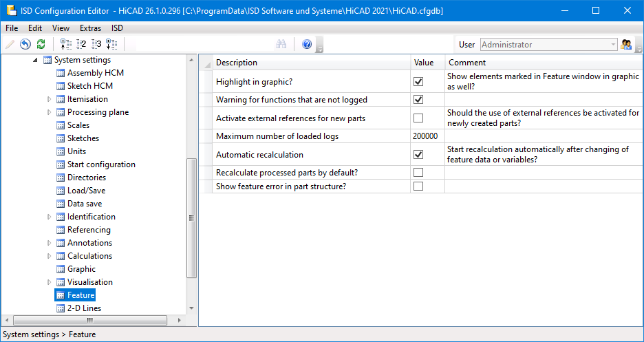644x342 pixels.
Task: Enable Show feature error in part structure
Action: click(x=418, y=186)
